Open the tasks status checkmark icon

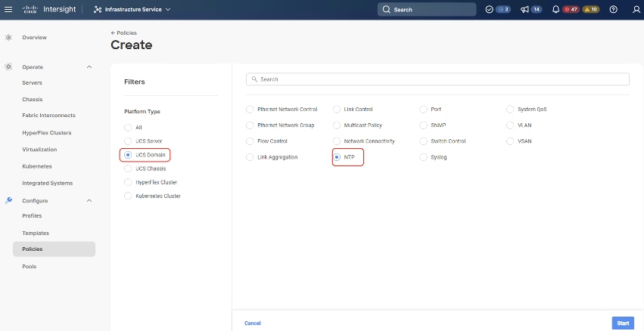click(489, 9)
